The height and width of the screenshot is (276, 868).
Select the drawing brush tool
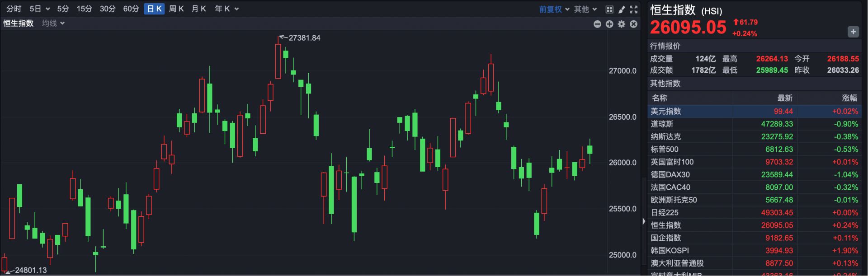pyautogui.click(x=622, y=9)
